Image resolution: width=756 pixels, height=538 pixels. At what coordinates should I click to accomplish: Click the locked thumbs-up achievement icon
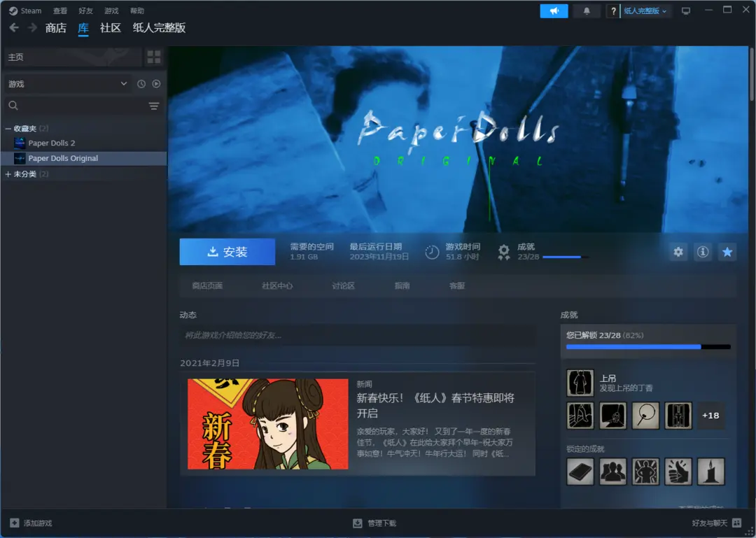pyautogui.click(x=678, y=472)
